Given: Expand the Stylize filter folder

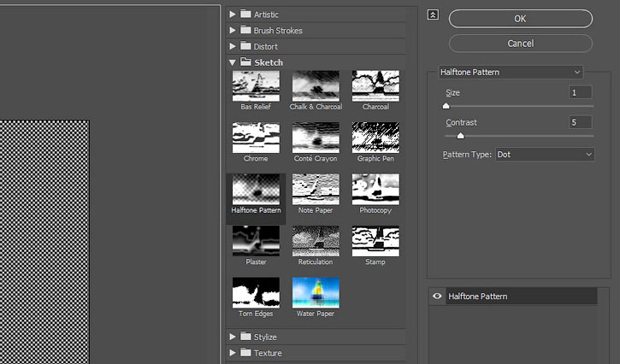Looking at the screenshot, I should (x=232, y=337).
